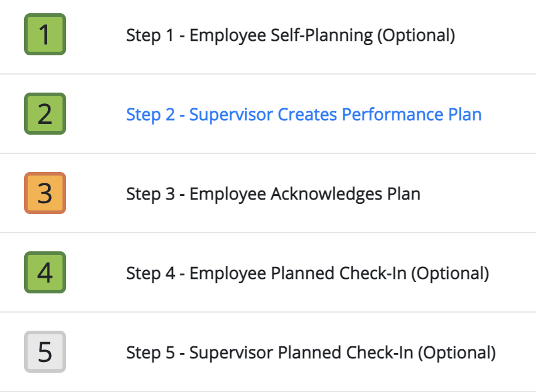Click the badge beside Supervisor Planned Check-In
Image resolution: width=536 pixels, height=392 pixels.
[x=45, y=352]
